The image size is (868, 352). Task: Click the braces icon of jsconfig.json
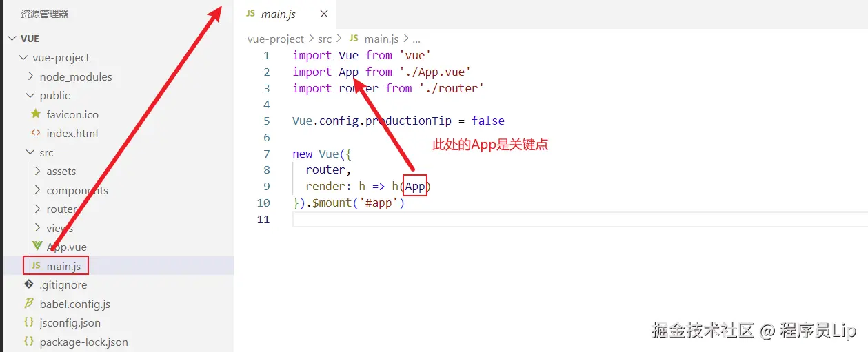(x=29, y=322)
